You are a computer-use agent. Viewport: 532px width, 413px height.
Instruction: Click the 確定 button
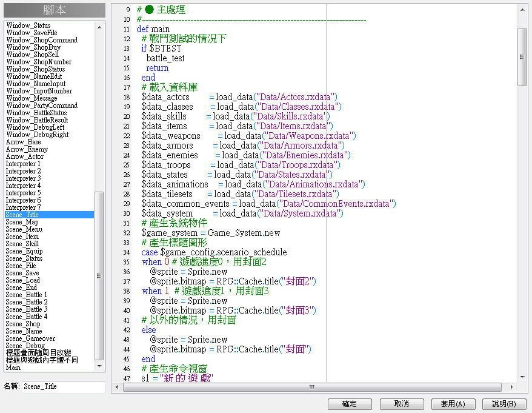click(x=350, y=404)
